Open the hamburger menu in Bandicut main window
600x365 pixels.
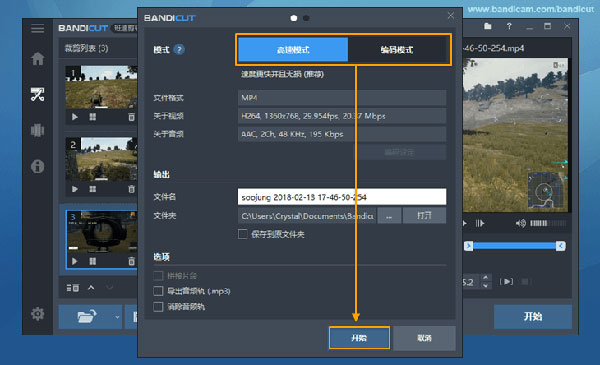click(38, 29)
